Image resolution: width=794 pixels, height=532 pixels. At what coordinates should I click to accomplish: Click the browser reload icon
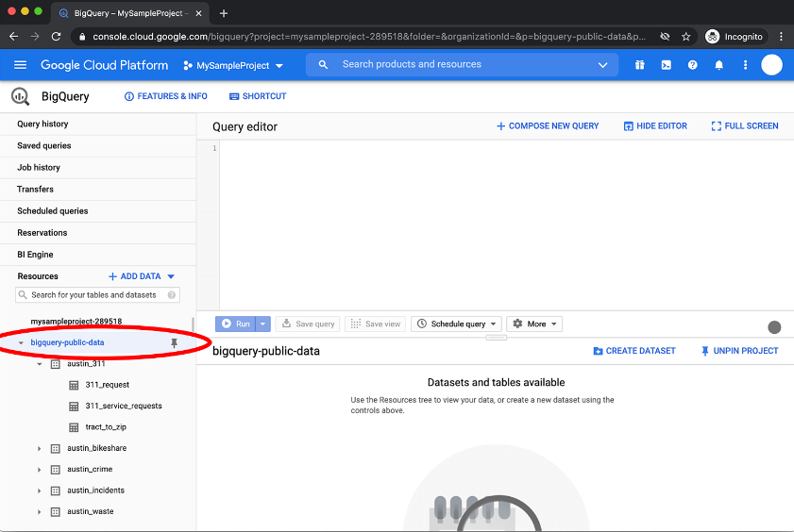tap(57, 37)
